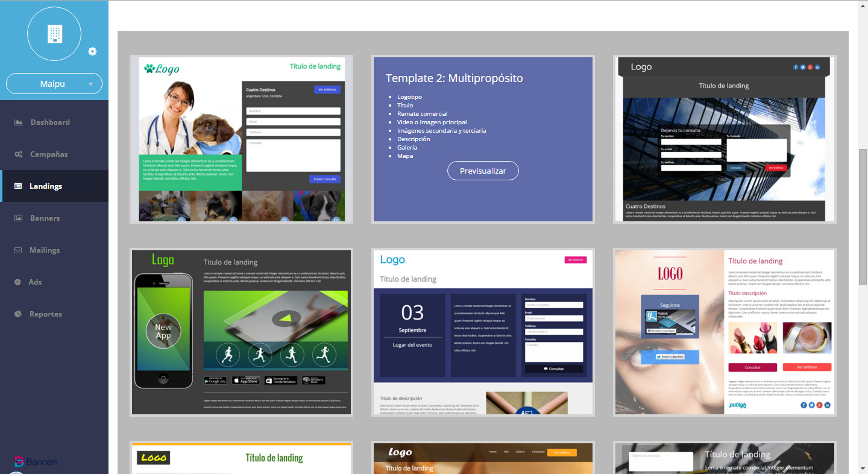Screen dimensions: 868x474
Task: Select the skyscraper corporate landing template
Action: point(725,139)
